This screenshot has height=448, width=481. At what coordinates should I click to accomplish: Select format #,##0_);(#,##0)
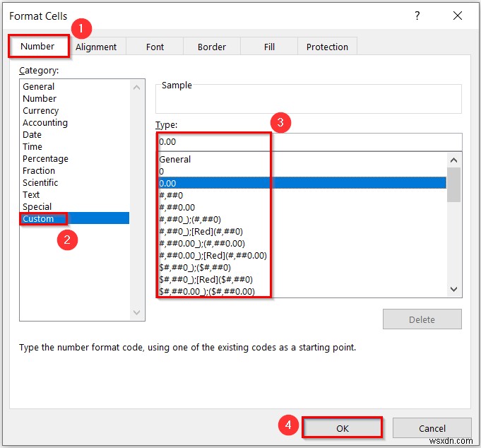click(x=302, y=219)
